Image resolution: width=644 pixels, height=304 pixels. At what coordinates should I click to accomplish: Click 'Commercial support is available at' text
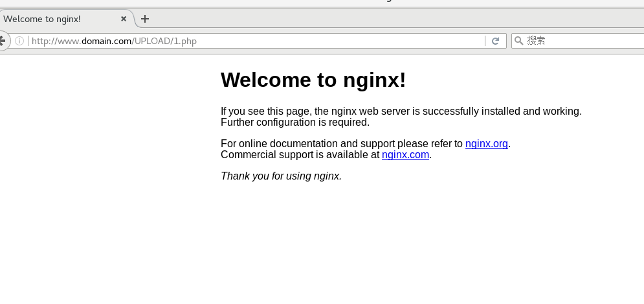[x=300, y=155]
